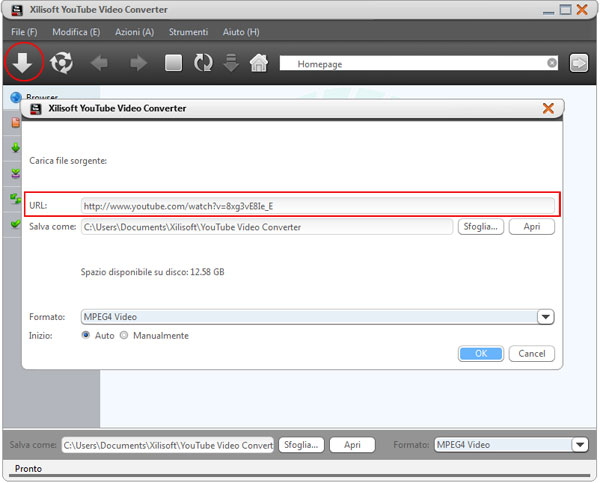Close the main window with orange X

coord(582,10)
